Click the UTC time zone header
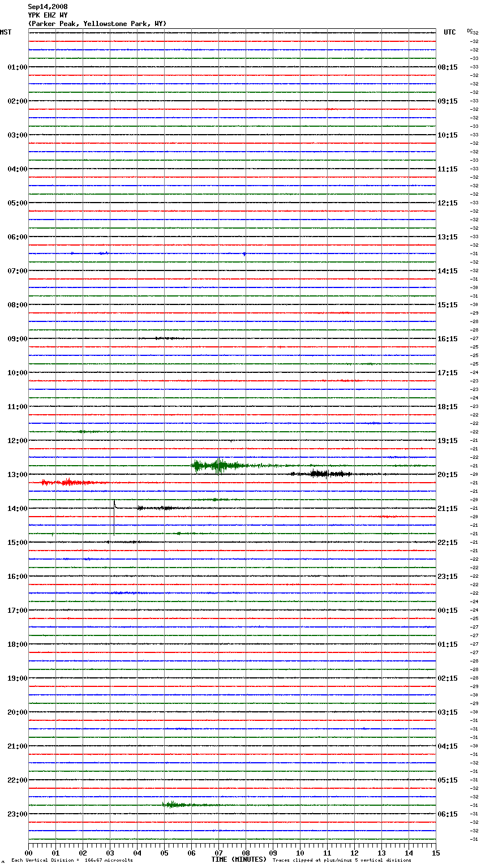The image size is (481, 868). 450,32
